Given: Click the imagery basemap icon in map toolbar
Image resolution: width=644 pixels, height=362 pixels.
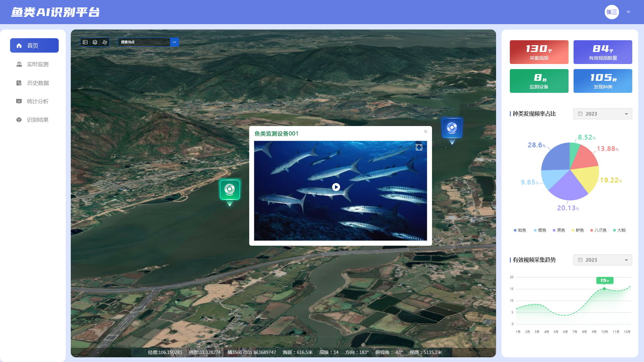Looking at the screenshot, I should pyautogui.click(x=85, y=42).
